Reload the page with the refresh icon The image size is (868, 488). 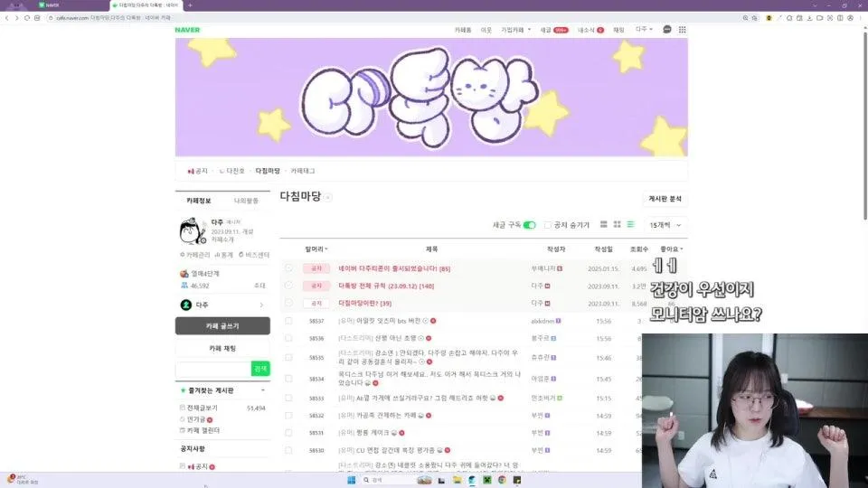(26, 18)
